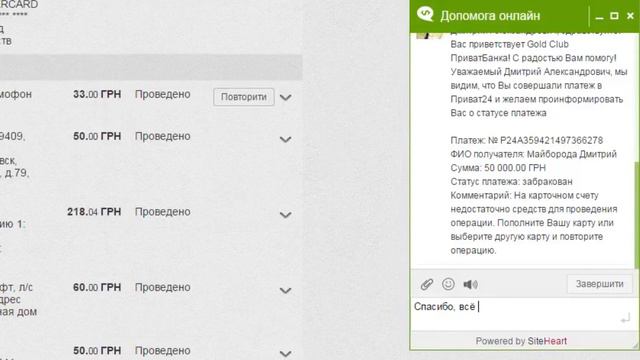The height and width of the screenshot is (360, 640).
Task: Open the SiteHeart link
Action: tap(547, 341)
